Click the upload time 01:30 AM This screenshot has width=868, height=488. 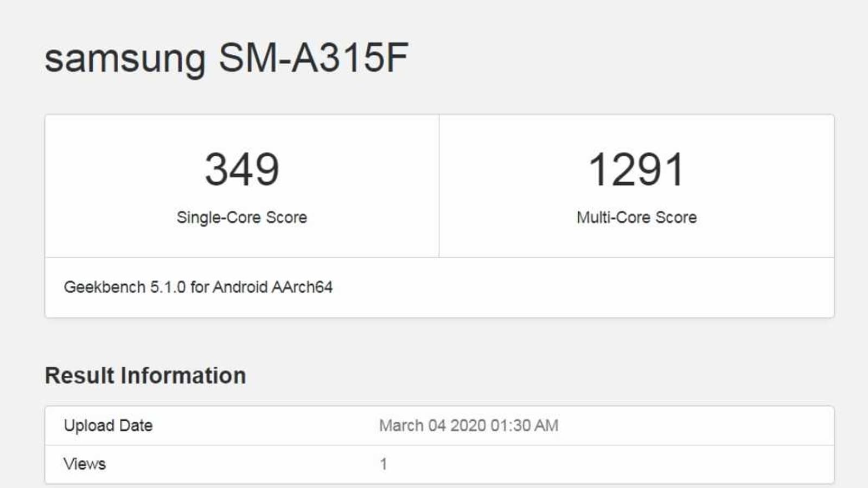click(524, 426)
